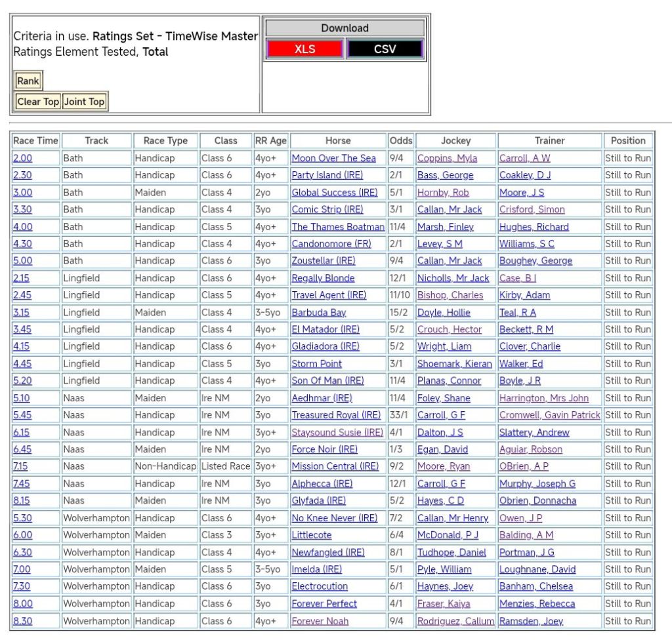The height and width of the screenshot is (640, 672).
Task: Open trainer Cromwell, Gavin Patrick
Action: point(549,415)
